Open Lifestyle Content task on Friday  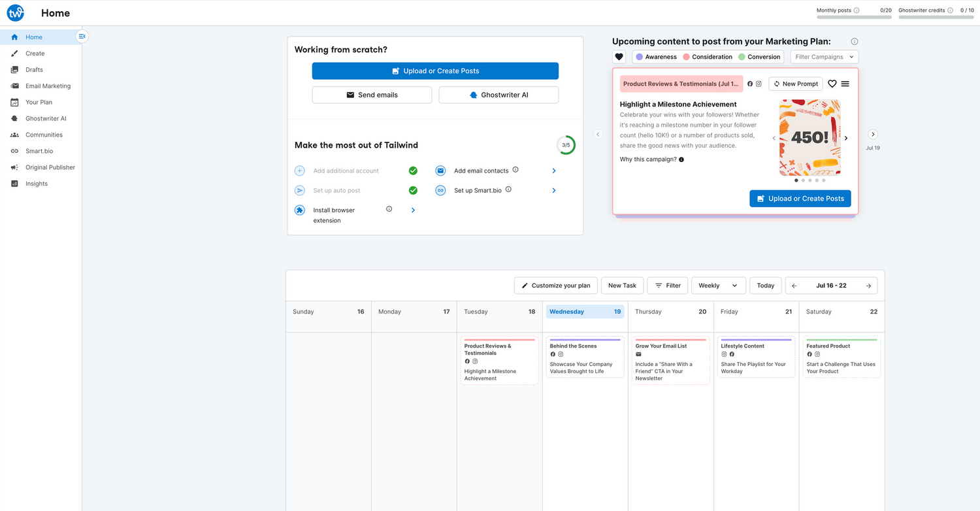pos(756,357)
